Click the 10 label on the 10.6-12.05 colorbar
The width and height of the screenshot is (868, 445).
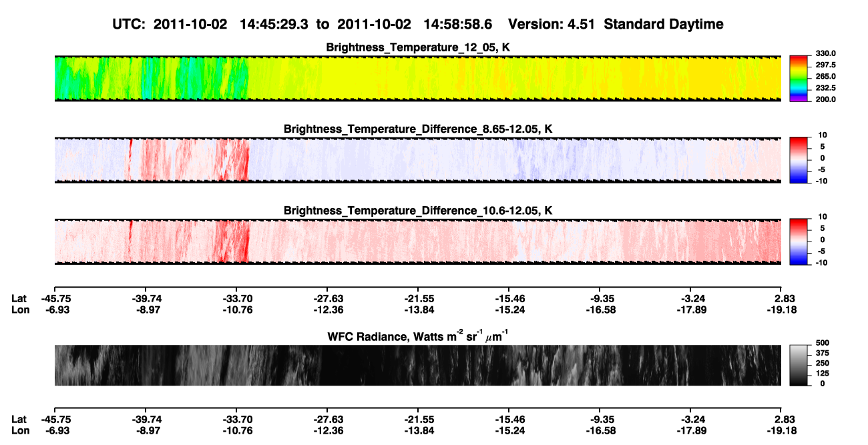point(823,217)
